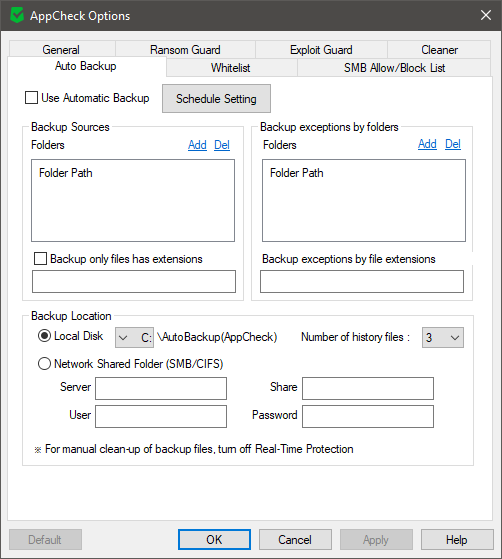The width and height of the screenshot is (502, 559).
Task: Open the Ransom Guard tab
Action: (x=185, y=50)
